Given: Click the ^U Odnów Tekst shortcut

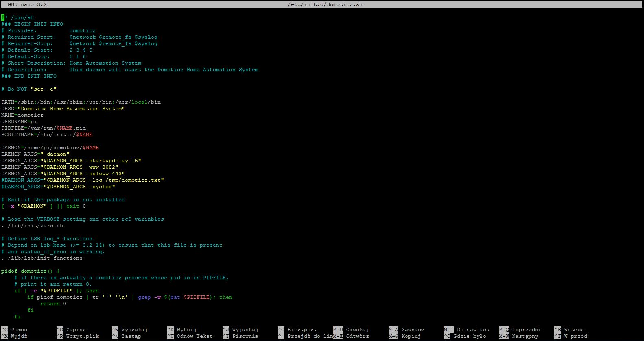Looking at the screenshot, I should pos(190,336).
